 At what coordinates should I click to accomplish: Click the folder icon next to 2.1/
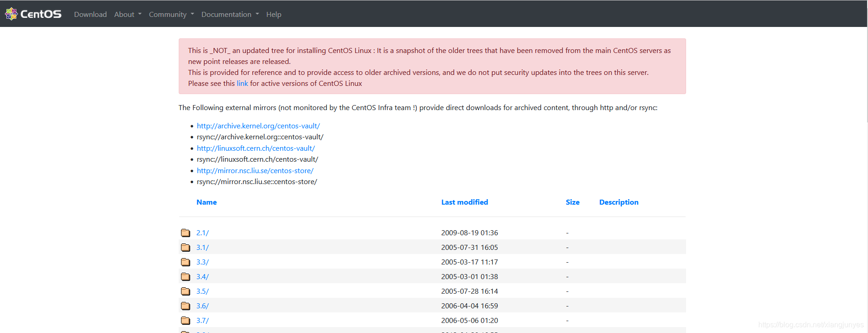[x=186, y=233]
